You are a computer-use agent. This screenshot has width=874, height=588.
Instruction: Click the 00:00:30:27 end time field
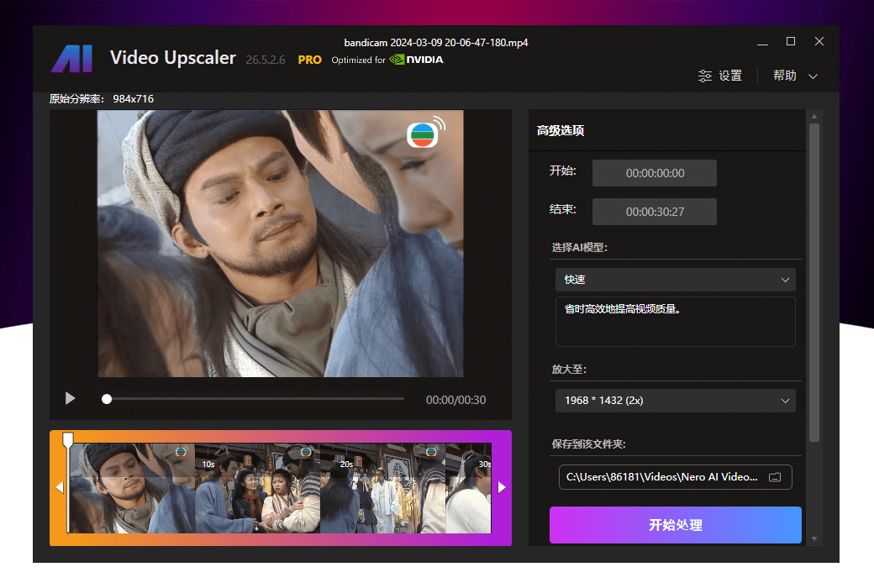[x=655, y=212]
